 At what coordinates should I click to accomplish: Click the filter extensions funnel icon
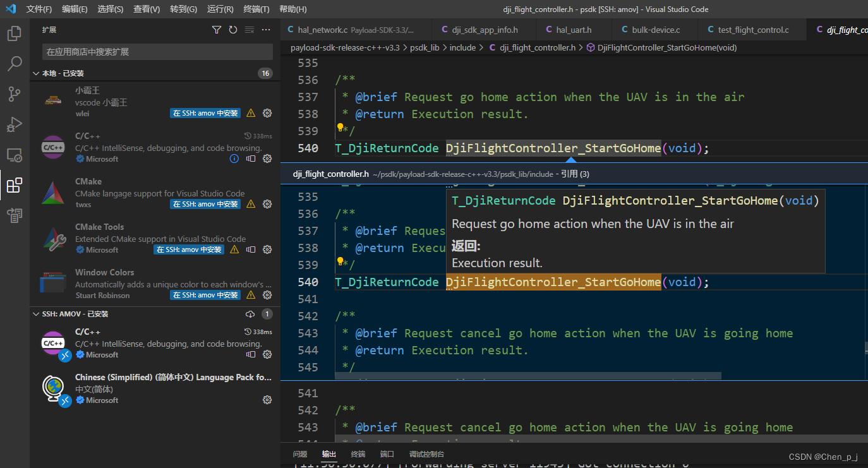coord(217,30)
